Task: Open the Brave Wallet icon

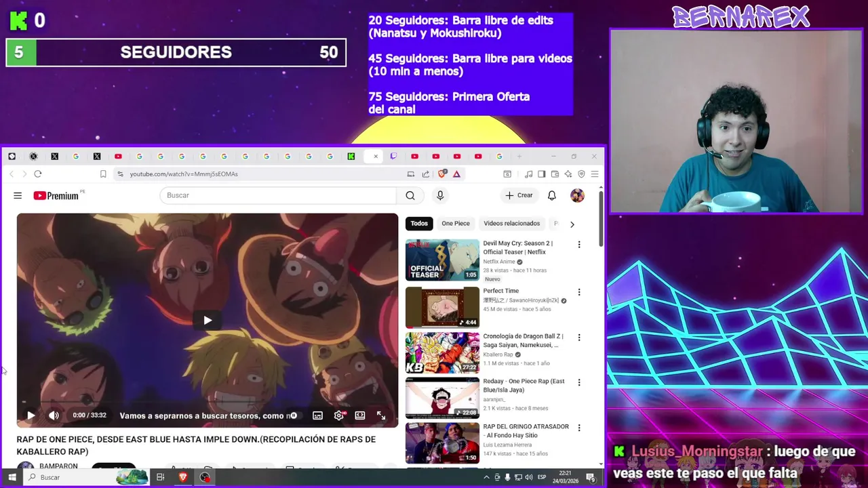Action: coord(555,174)
